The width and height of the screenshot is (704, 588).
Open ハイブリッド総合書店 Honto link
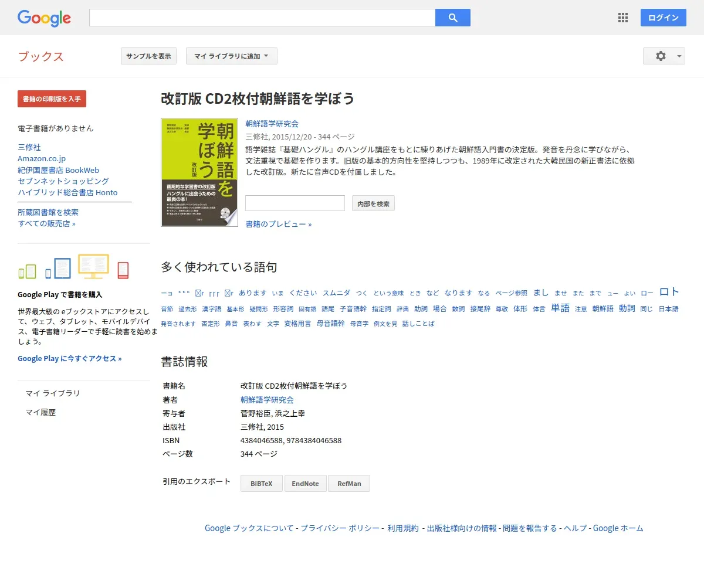click(x=67, y=192)
